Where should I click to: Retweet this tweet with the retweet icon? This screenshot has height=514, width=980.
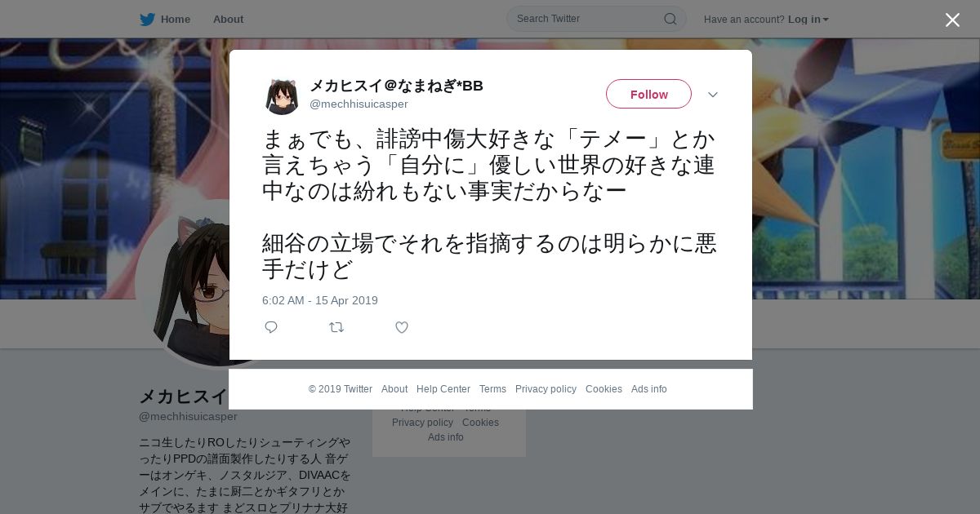336,327
